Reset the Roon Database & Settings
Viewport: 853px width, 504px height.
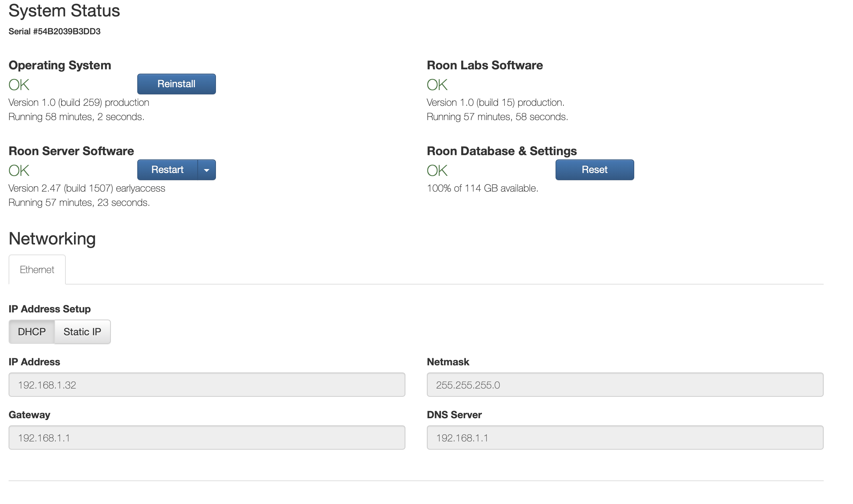[594, 170]
